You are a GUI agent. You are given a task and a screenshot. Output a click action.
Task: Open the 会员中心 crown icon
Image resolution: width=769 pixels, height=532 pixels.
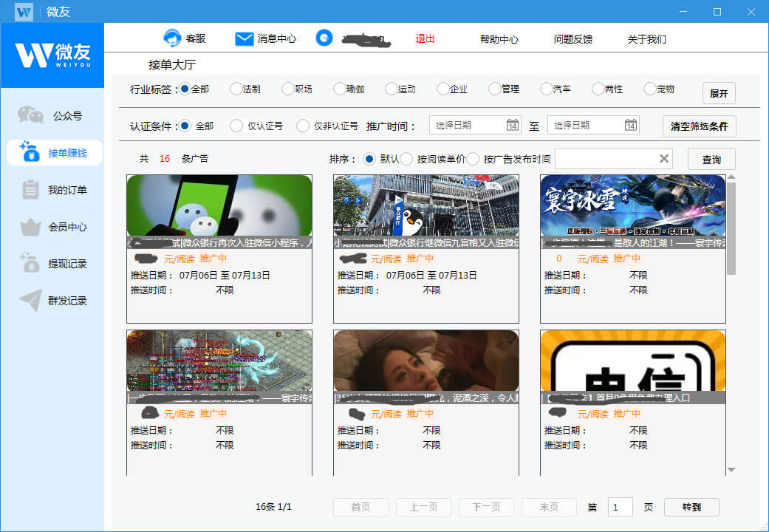(30, 227)
